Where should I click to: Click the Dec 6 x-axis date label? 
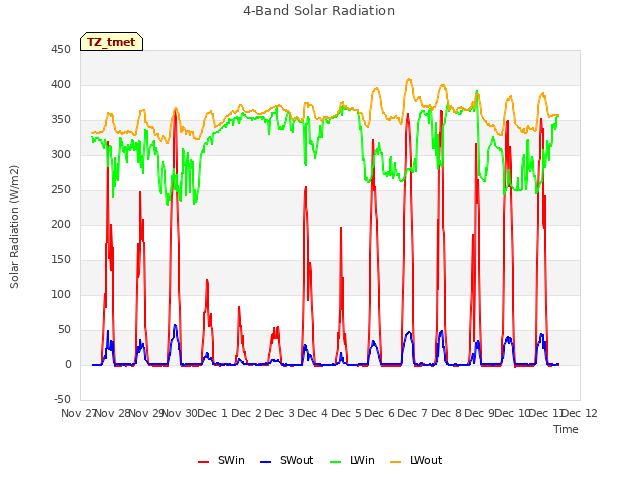380,413
